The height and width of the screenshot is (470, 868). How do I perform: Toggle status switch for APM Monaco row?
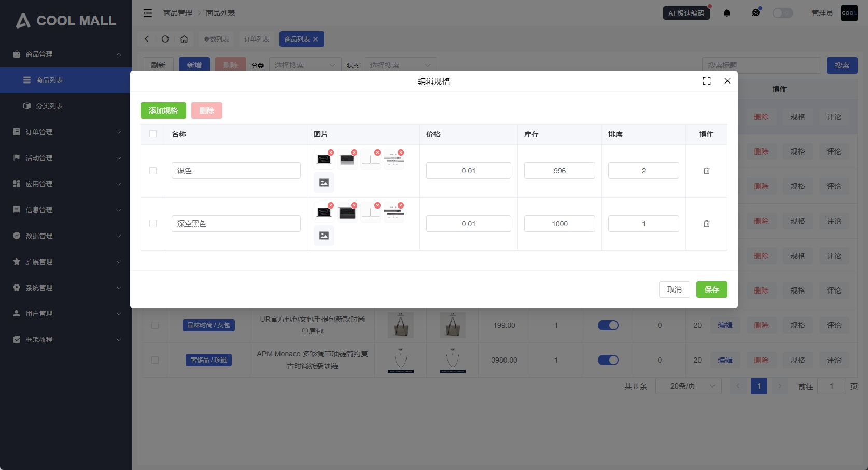pos(608,360)
